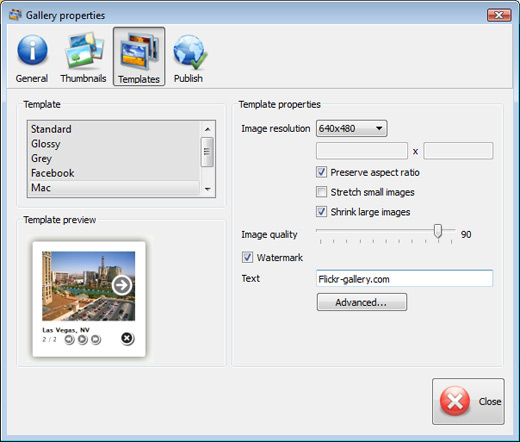Viewport: 520px width, 442px height.
Task: Click the template list scroll-up arrow
Action: pyautogui.click(x=207, y=129)
